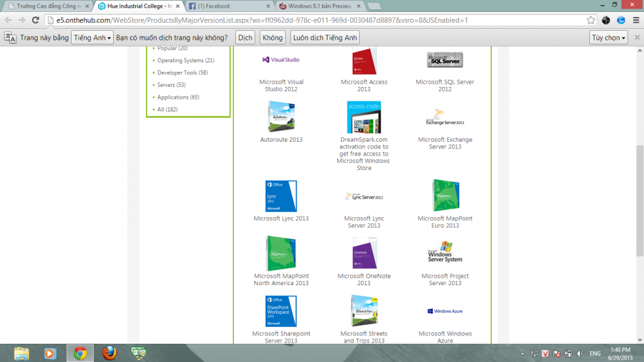Open Action Center flag in system tray

tap(557, 353)
